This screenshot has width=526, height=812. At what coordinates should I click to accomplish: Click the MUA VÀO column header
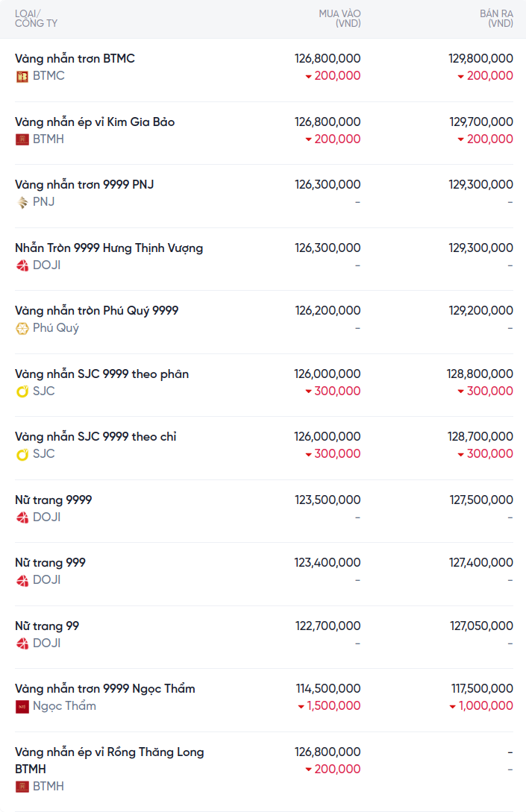tap(339, 19)
